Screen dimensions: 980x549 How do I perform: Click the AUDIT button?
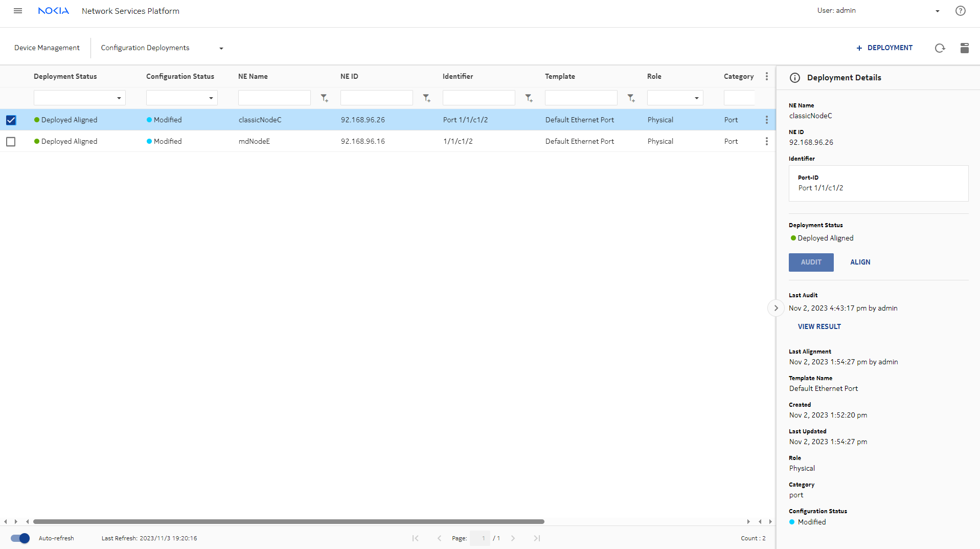click(811, 262)
